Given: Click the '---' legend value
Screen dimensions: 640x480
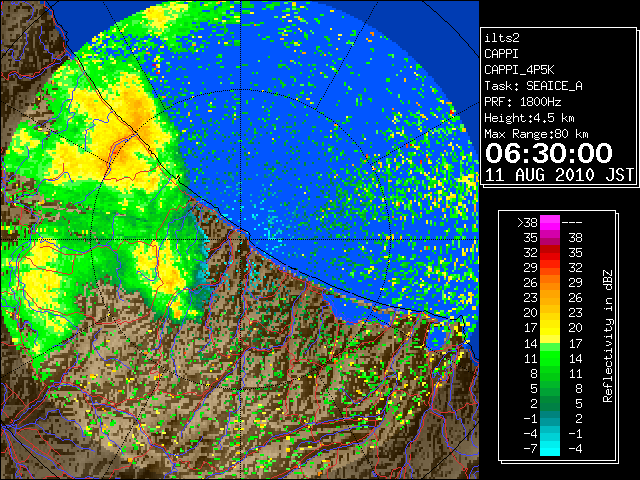Looking at the screenshot, I should pos(572,222).
